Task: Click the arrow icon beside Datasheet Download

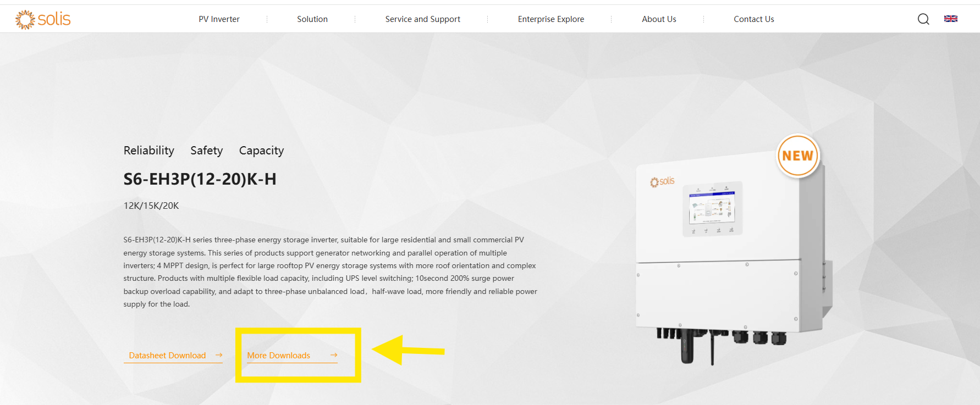Action: point(219,355)
